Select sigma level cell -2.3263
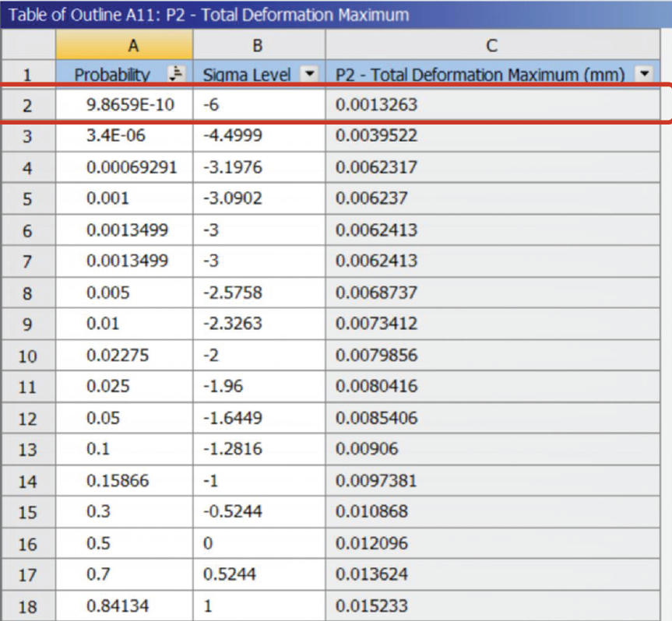Viewport: 672px width, 621px height. (x=259, y=324)
